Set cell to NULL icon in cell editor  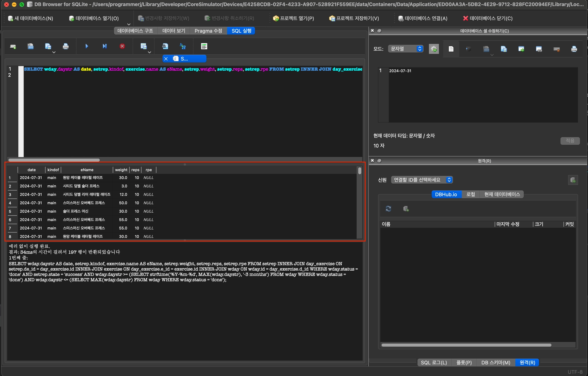coord(556,49)
